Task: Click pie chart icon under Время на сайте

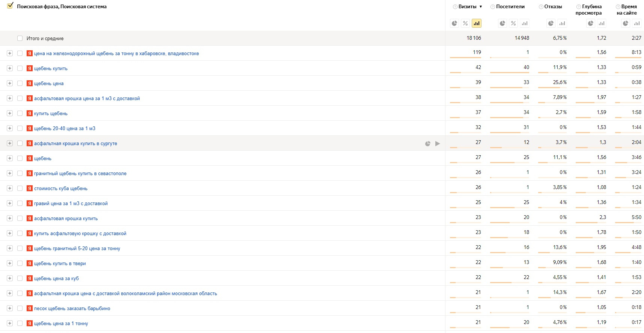Action: coord(626,23)
